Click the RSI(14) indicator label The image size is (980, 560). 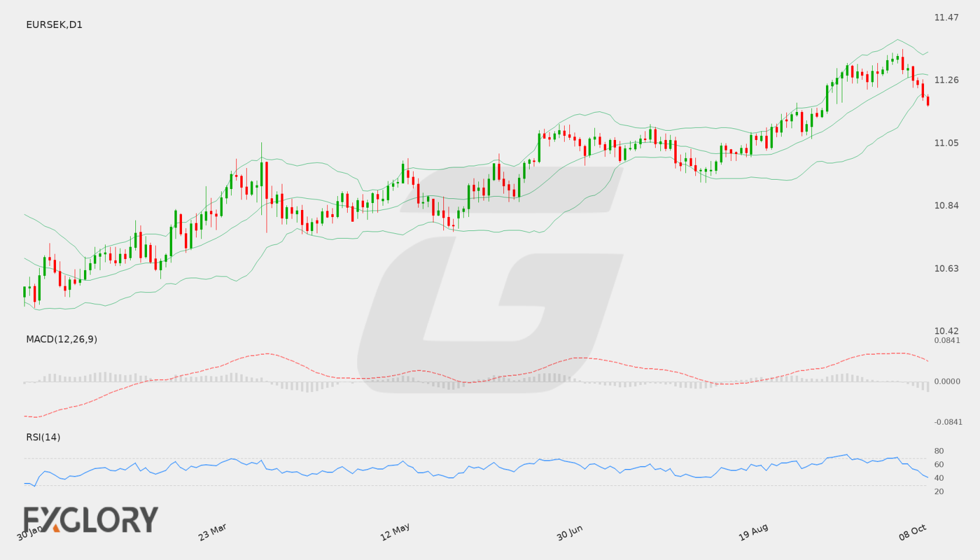(x=43, y=437)
